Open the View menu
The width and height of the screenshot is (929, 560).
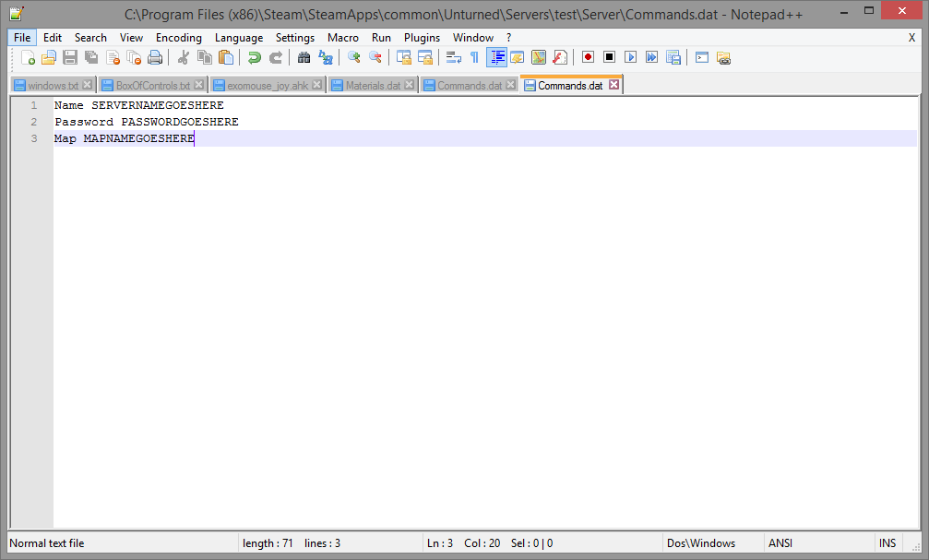pyautogui.click(x=131, y=37)
